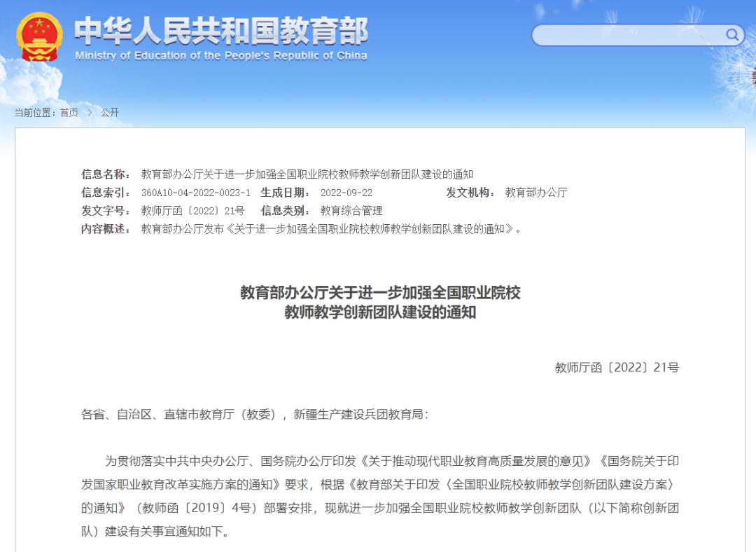Focus the site search input field
Image resolution: width=756 pixels, height=552 pixels.
[x=638, y=35]
